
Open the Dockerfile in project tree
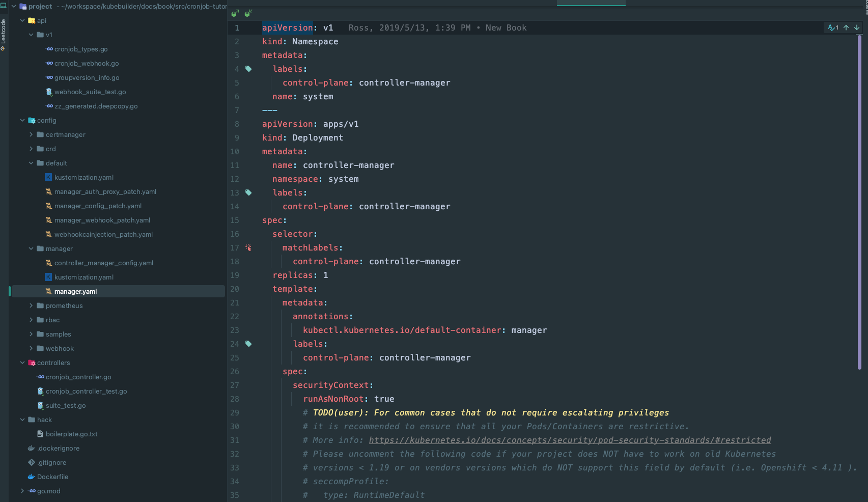(52, 477)
